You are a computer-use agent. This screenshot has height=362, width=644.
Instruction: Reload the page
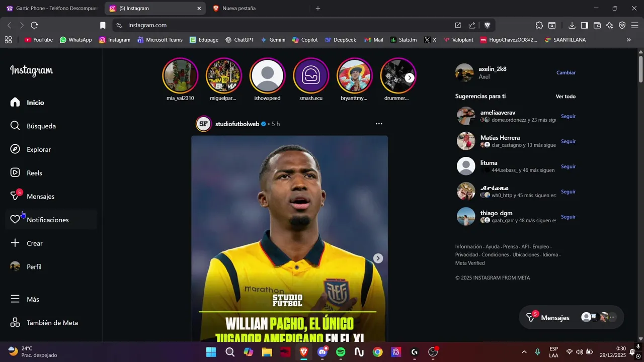click(x=34, y=25)
